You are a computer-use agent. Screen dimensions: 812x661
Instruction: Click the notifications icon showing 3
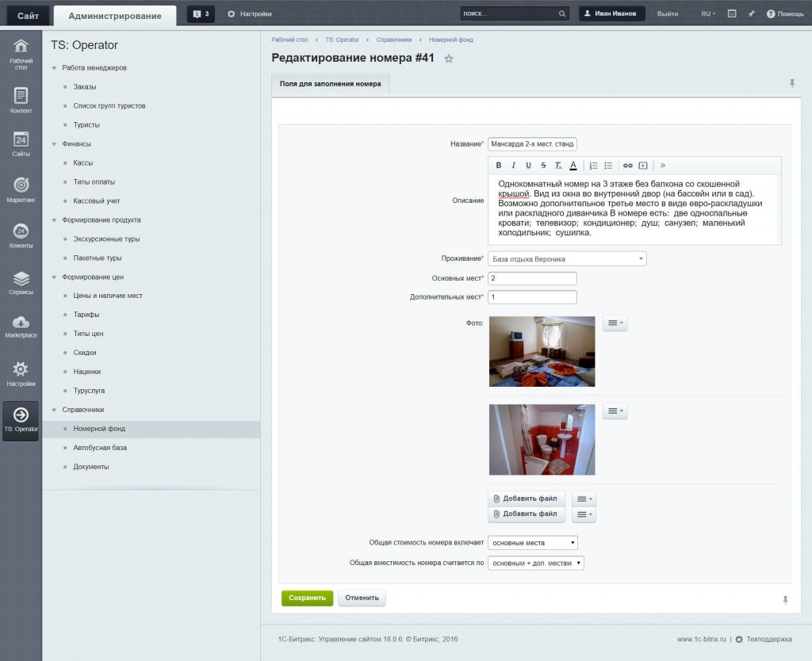pos(201,14)
